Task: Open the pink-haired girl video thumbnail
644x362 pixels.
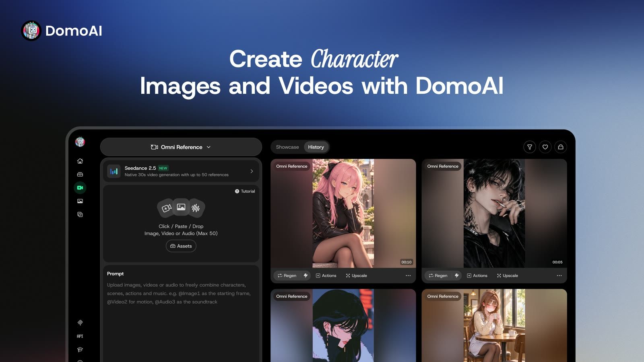Action: click(x=343, y=214)
